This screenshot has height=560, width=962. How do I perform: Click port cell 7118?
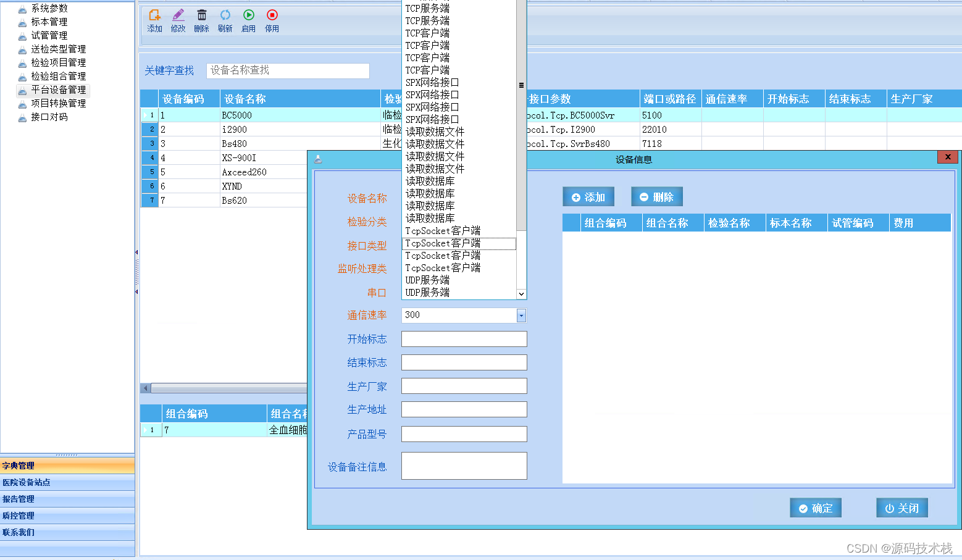pyautogui.click(x=671, y=144)
